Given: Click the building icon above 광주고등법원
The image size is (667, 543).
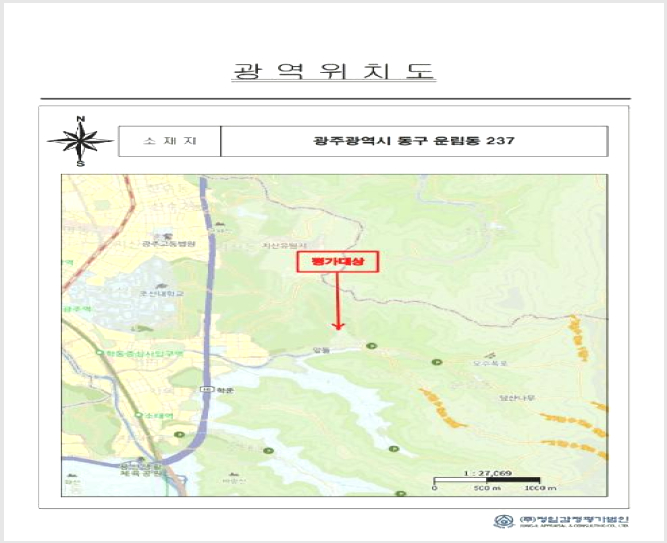Looking at the screenshot, I should pyautogui.click(x=165, y=235).
